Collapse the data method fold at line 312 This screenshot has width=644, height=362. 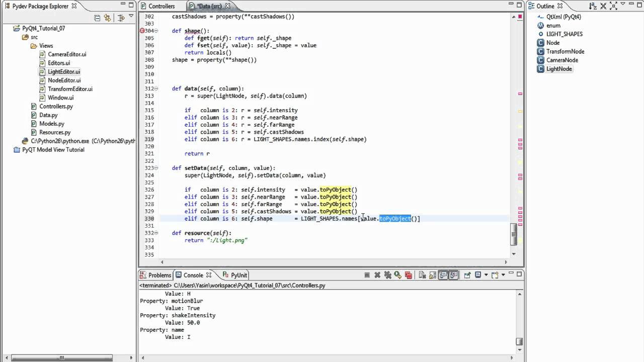pyautogui.click(x=156, y=88)
